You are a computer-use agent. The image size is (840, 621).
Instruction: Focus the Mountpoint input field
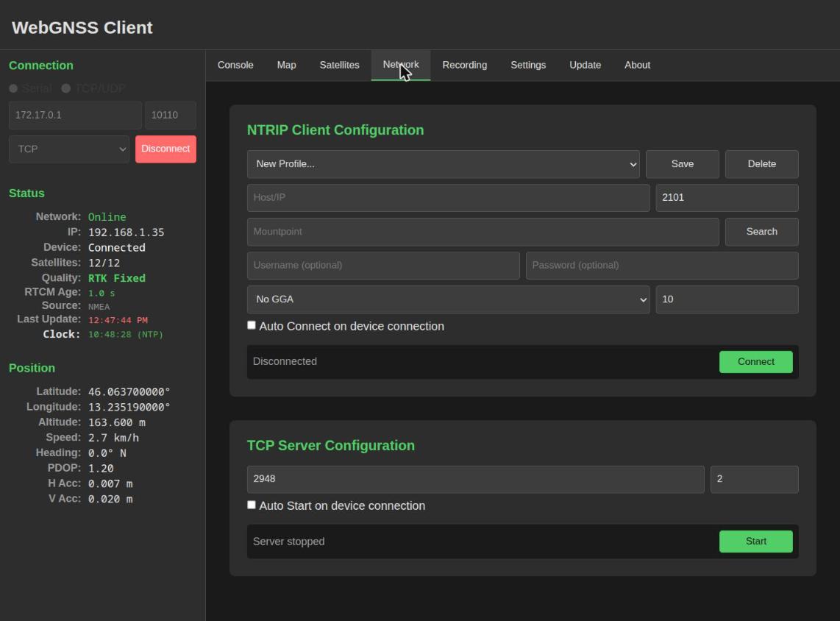(x=483, y=232)
